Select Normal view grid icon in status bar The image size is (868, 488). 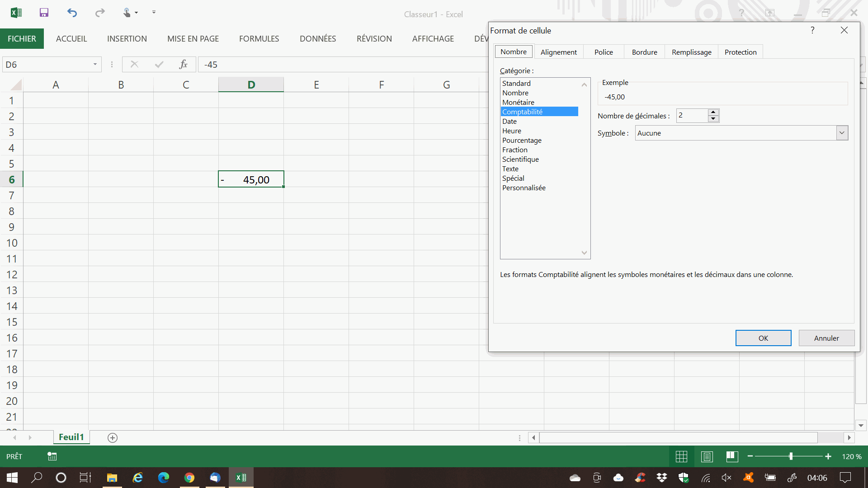681,456
